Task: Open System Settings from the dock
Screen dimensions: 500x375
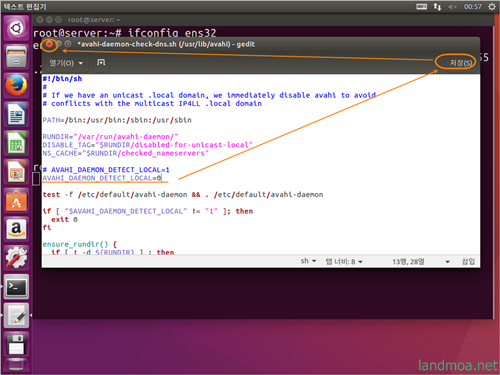Action: coord(16,257)
